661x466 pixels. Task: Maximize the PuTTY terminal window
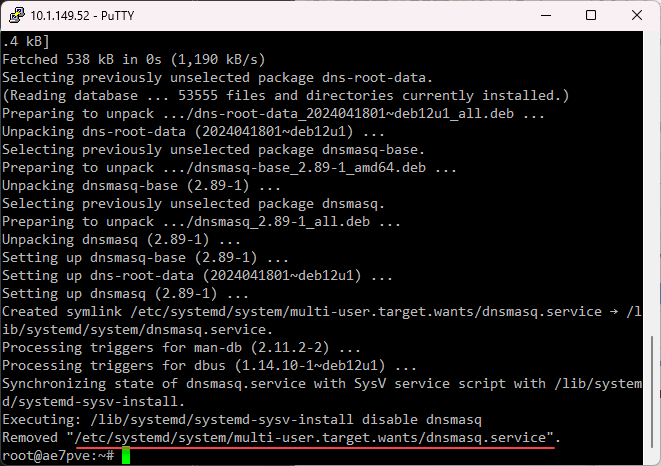pyautogui.click(x=590, y=15)
